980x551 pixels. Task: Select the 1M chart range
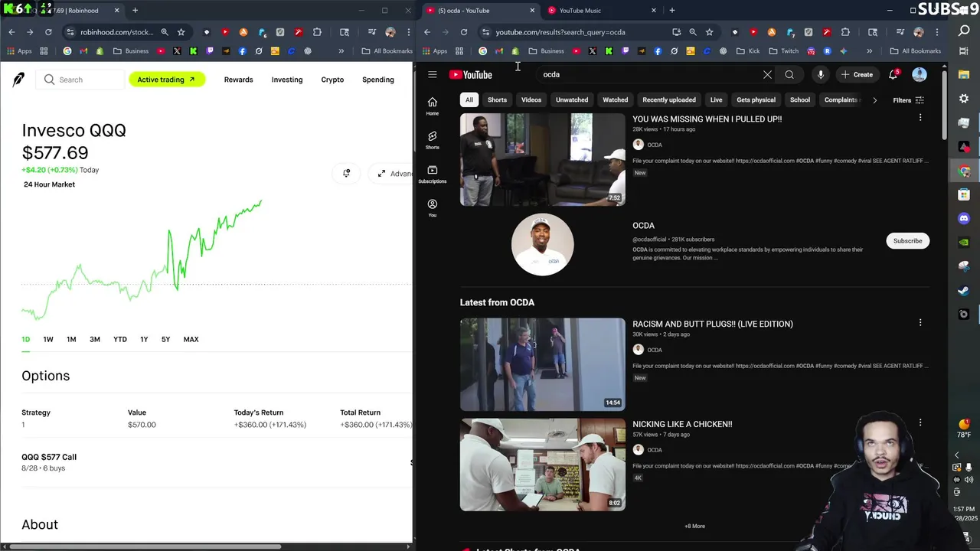click(x=71, y=339)
